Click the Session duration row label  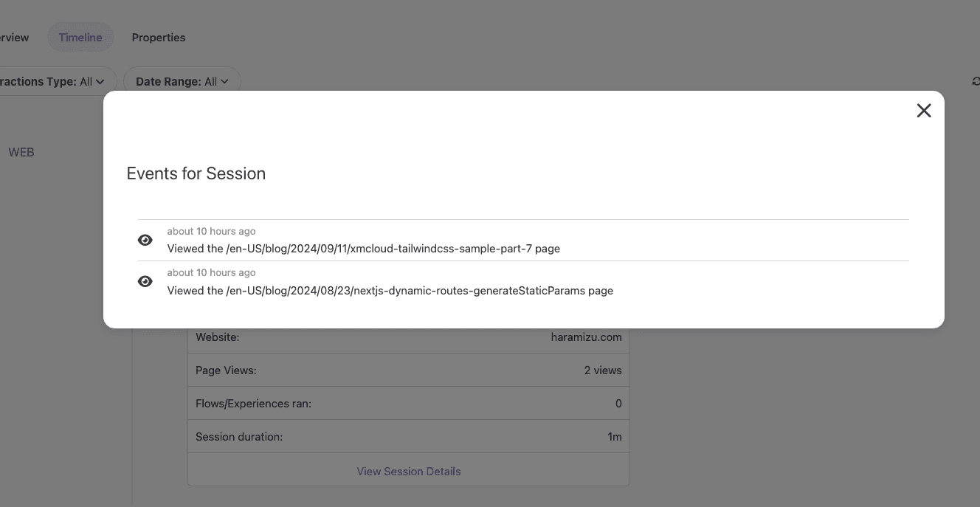pos(239,437)
